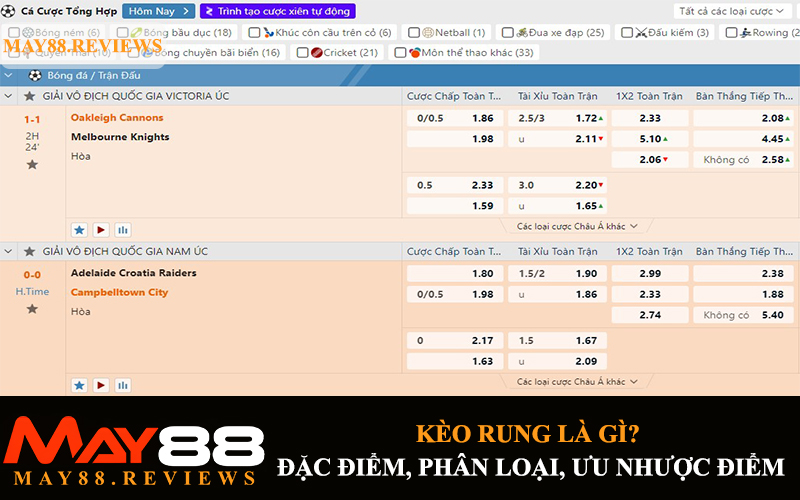800x500 pixels.
Task: Click blue star button for Oakleigh Cannons match
Action: click(x=80, y=229)
